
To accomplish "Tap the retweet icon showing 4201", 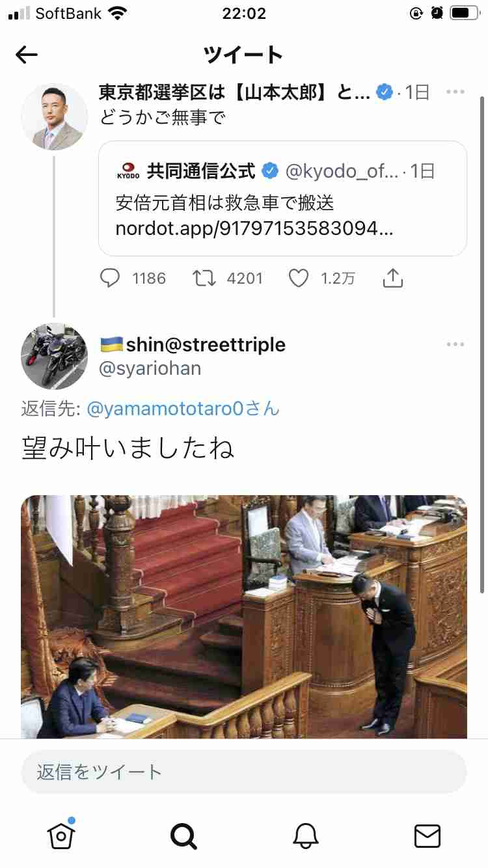I will pyautogui.click(x=204, y=278).
